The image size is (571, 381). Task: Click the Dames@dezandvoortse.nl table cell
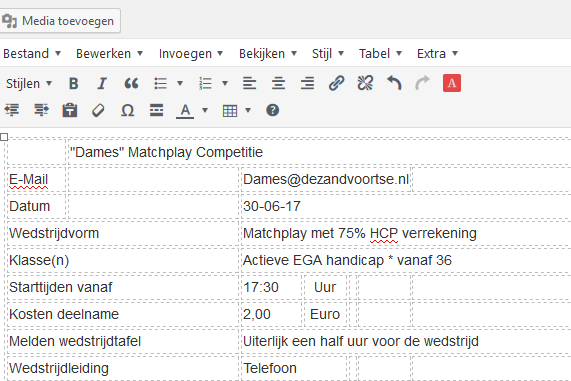pos(326,179)
